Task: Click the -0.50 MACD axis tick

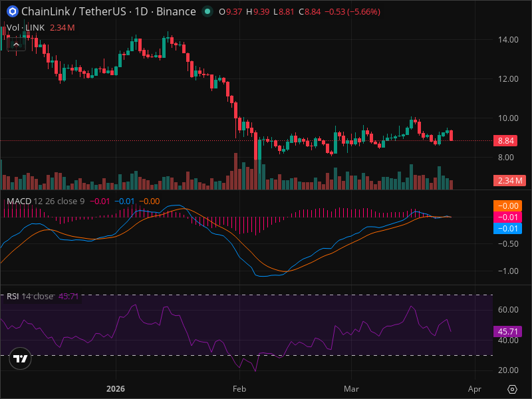Action: [508, 244]
